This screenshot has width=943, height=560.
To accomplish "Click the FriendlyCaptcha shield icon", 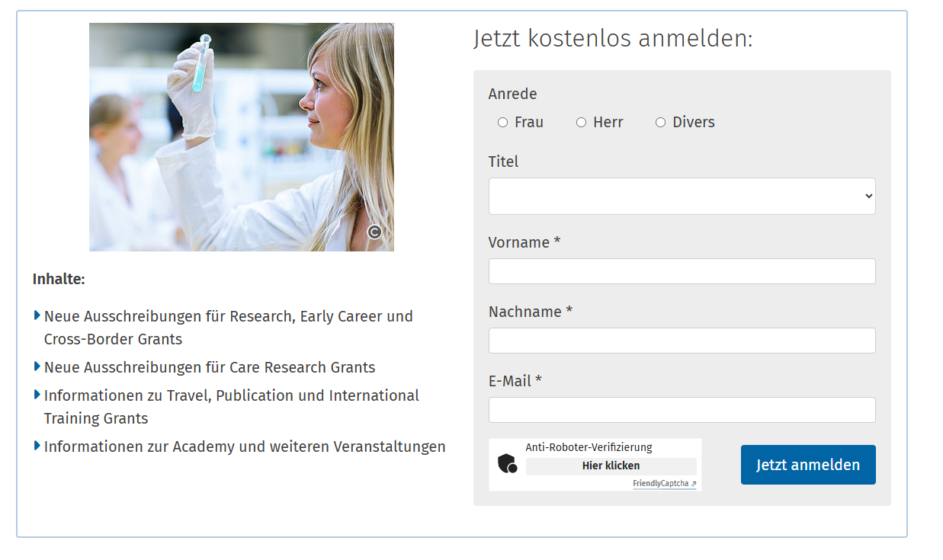I will click(x=507, y=464).
